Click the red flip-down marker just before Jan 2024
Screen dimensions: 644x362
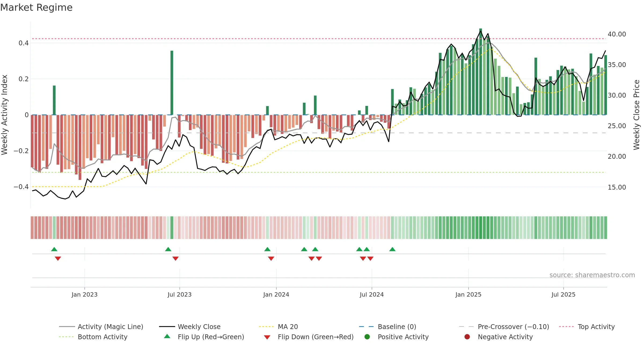coord(271,258)
